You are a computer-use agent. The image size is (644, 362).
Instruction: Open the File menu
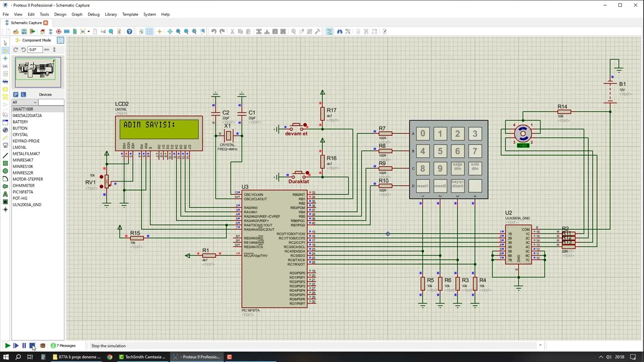coord(6,14)
